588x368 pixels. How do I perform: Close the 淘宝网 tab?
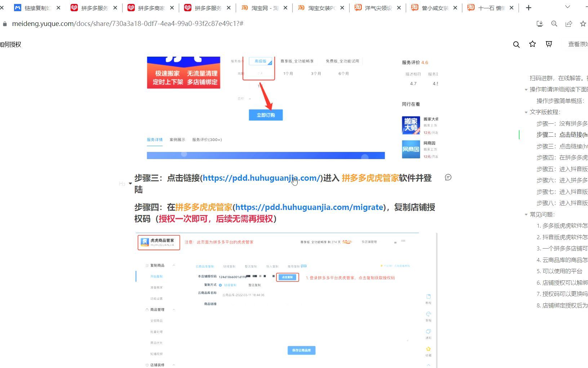[x=285, y=8]
